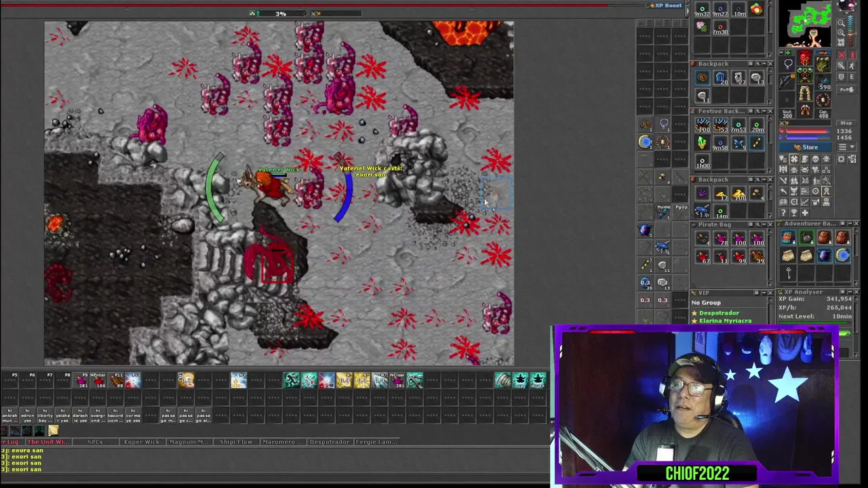
Task: Click the colorful flower bouquet item
Action: click(756, 9)
